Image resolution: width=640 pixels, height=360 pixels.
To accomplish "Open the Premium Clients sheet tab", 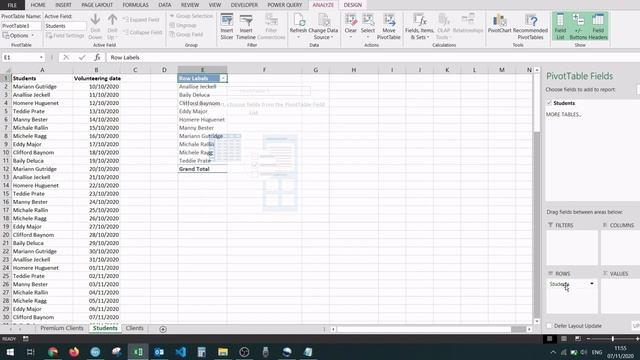I will 62,328.
